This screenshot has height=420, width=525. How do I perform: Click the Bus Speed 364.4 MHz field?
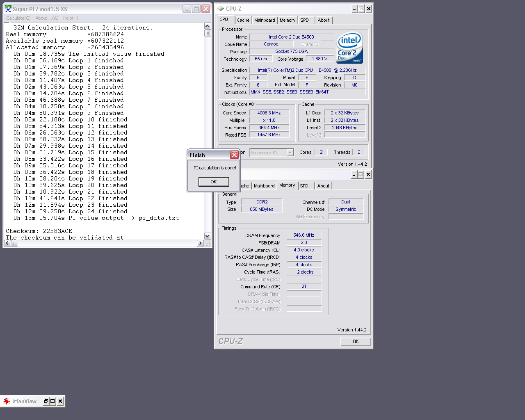pos(269,128)
